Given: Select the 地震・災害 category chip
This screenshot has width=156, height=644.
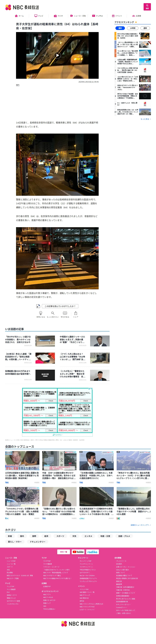Looking at the screenshot, I should (105, 536).
